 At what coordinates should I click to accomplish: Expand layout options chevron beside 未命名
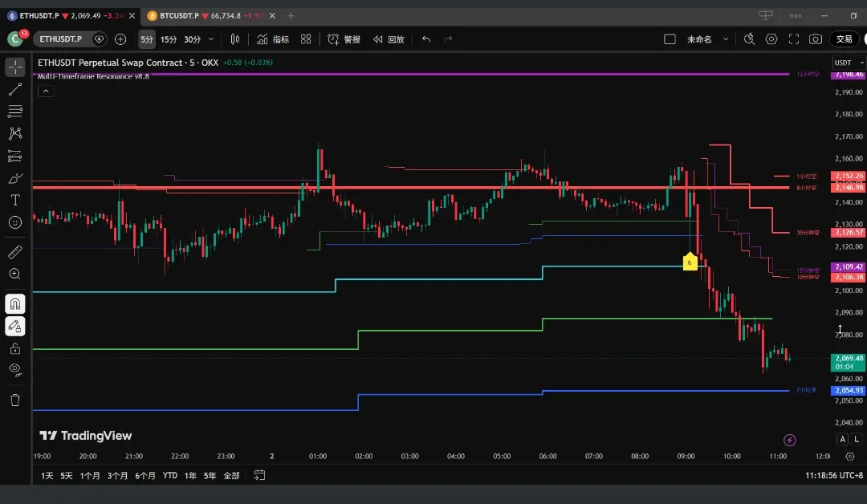pyautogui.click(x=726, y=39)
